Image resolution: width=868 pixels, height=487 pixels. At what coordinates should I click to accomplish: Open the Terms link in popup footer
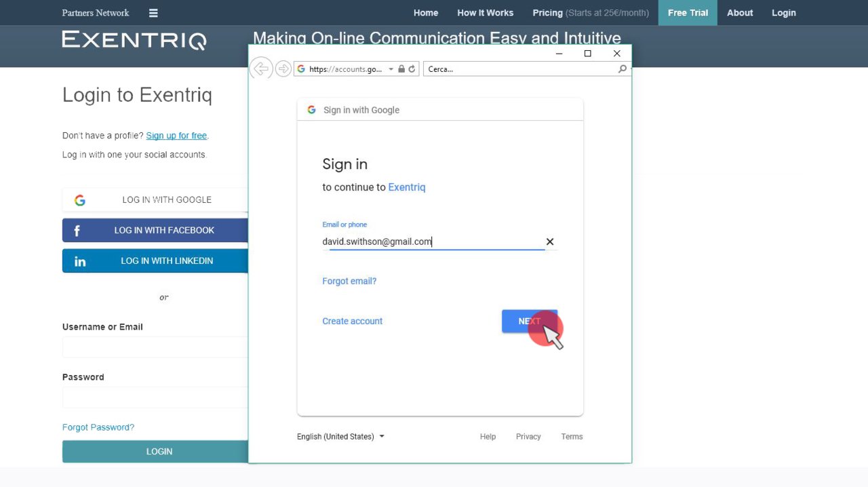pos(572,437)
